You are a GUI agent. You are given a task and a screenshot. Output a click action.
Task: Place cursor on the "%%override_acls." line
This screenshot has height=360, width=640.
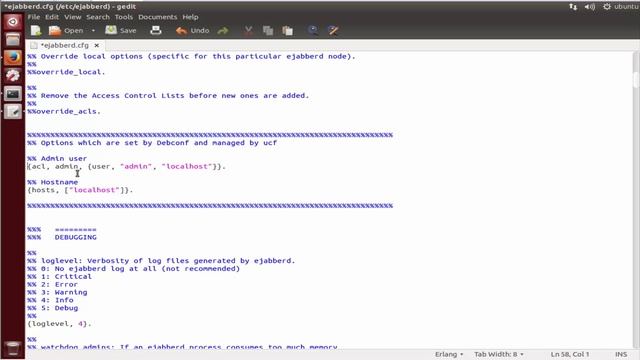[x=64, y=111]
